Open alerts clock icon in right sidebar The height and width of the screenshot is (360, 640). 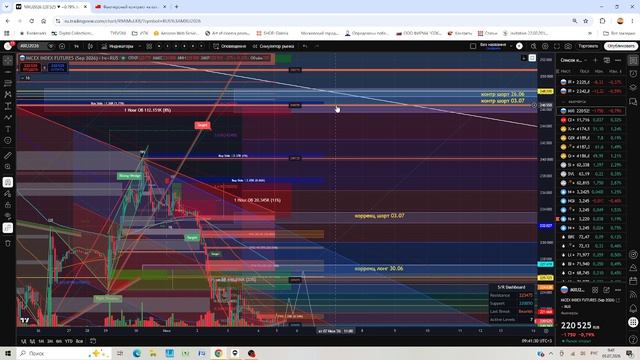tap(633, 74)
